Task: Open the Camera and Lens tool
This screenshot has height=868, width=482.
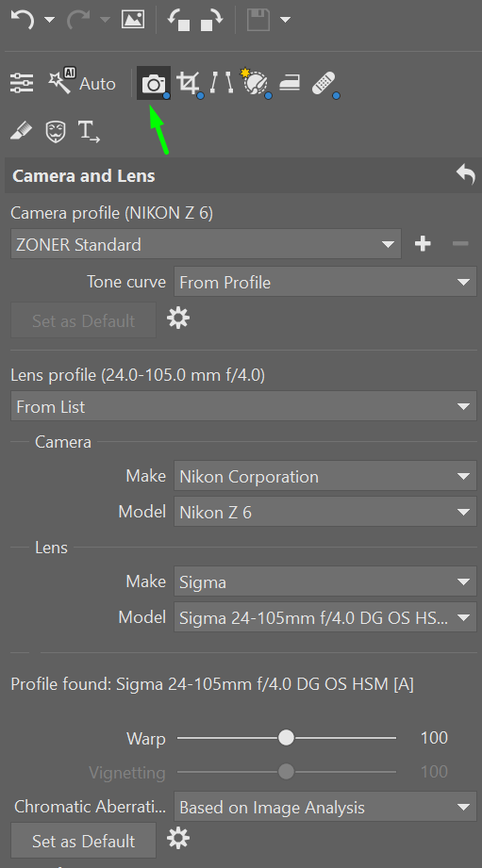Action: pyautogui.click(x=154, y=84)
